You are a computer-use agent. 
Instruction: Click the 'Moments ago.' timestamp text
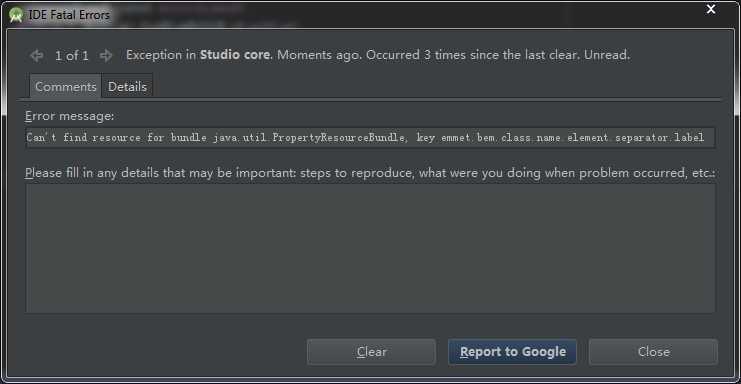point(319,55)
